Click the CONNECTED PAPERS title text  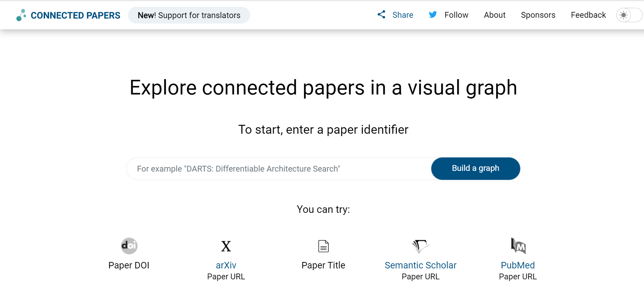tap(75, 15)
